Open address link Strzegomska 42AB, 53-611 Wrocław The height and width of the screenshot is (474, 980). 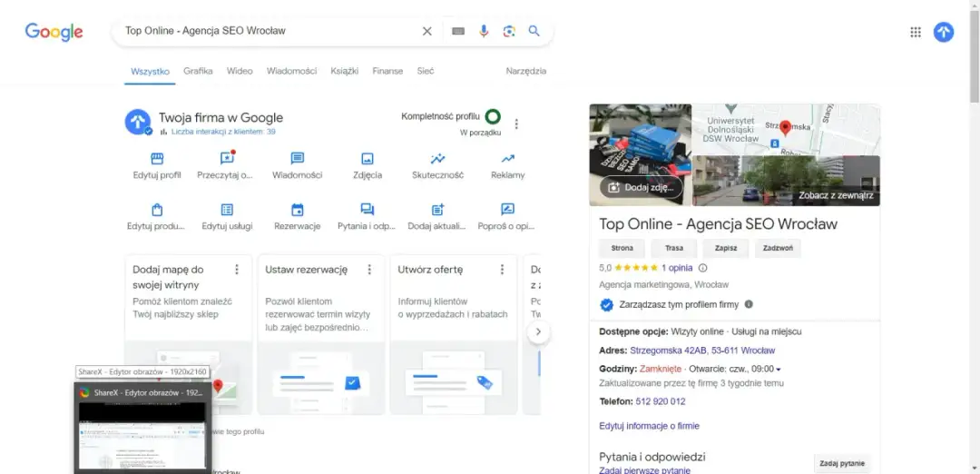tap(702, 351)
